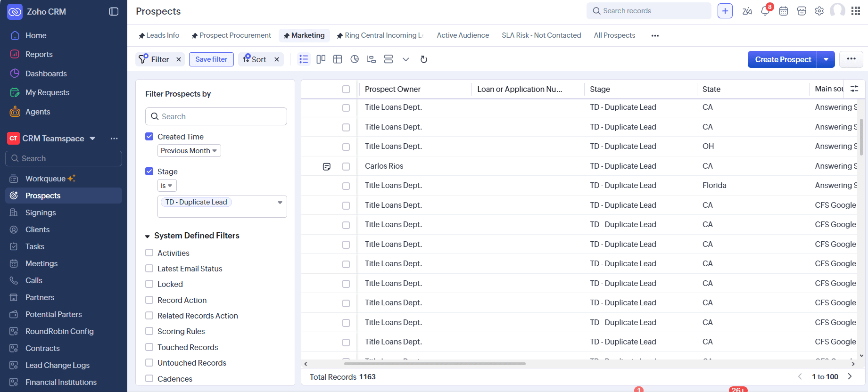Open Dashboards in sidebar
The image size is (868, 392).
tap(46, 73)
